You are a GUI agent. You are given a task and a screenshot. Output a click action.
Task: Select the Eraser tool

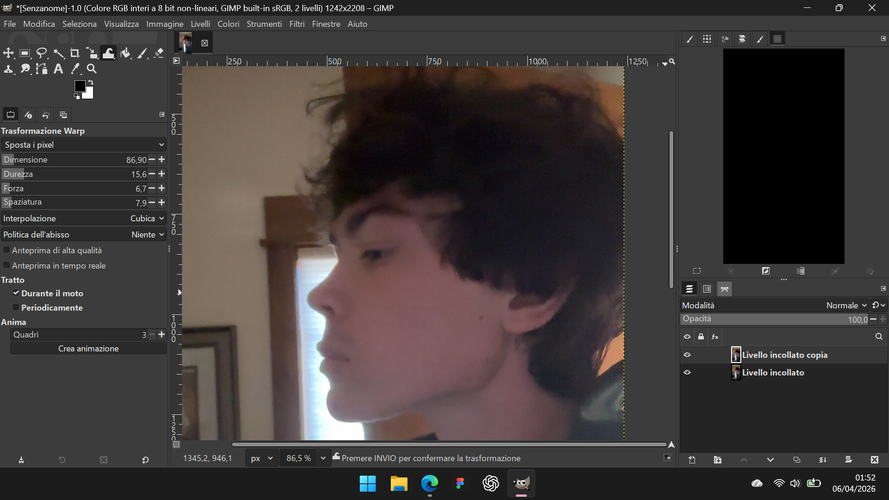point(159,53)
